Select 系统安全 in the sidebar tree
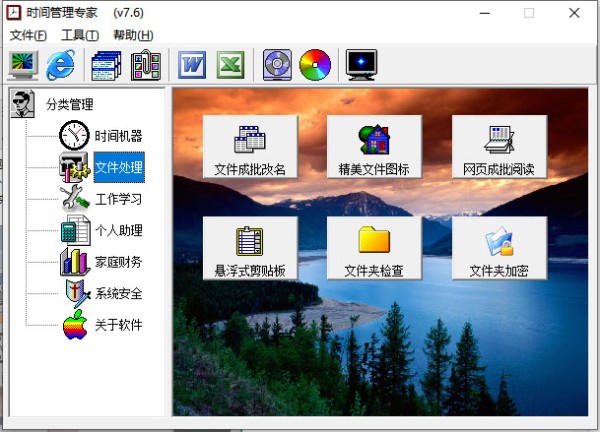Viewport: 600px width, 432px height. point(118,293)
